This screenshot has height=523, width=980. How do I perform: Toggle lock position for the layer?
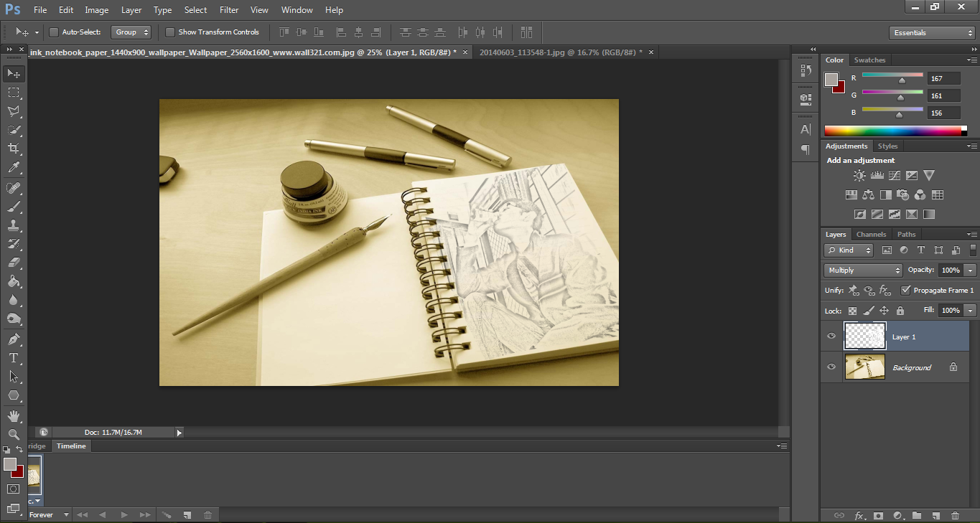click(884, 311)
